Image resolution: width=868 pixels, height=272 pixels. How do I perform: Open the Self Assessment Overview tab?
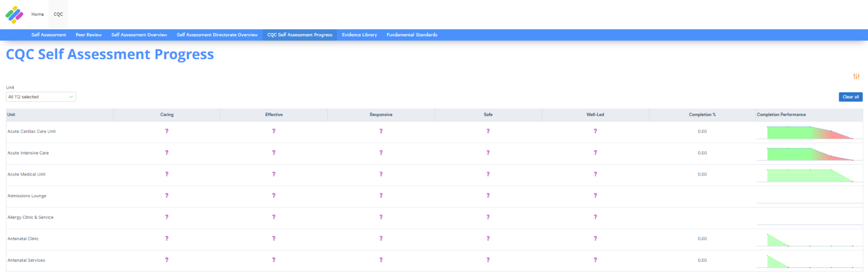(139, 35)
